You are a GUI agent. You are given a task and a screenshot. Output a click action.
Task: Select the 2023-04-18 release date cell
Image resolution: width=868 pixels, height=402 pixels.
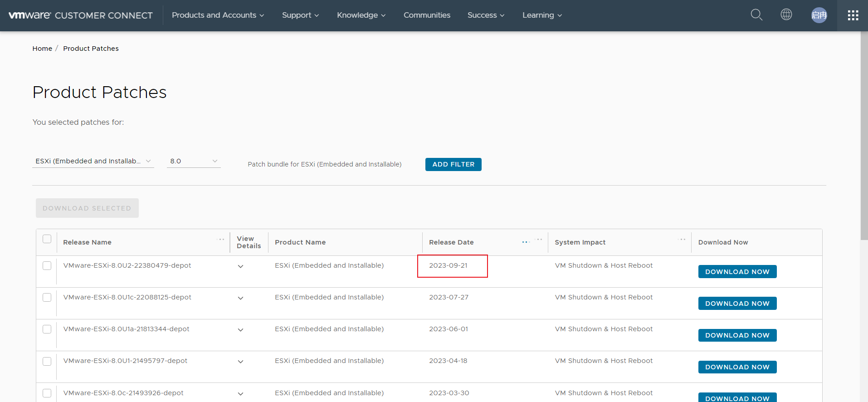448,361
